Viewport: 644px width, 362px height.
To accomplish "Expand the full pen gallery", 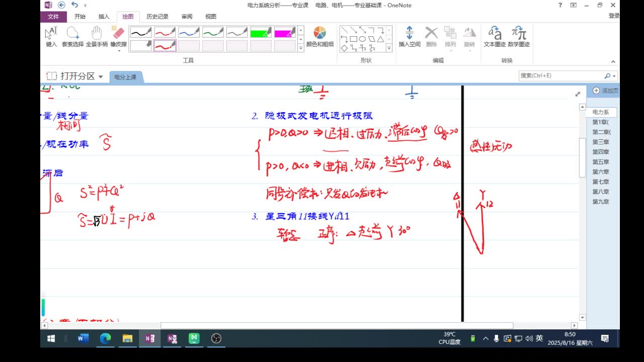I will (301, 48).
